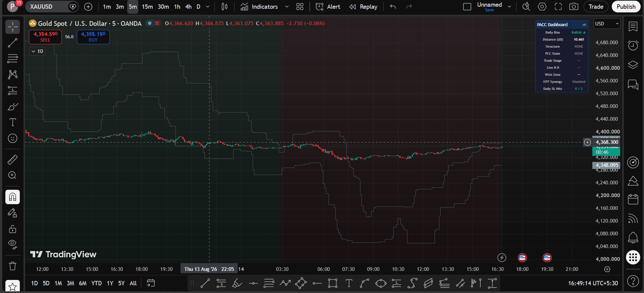This screenshot has height=293, width=644.
Task: Open the object tree layers panel
Action: 633,65
